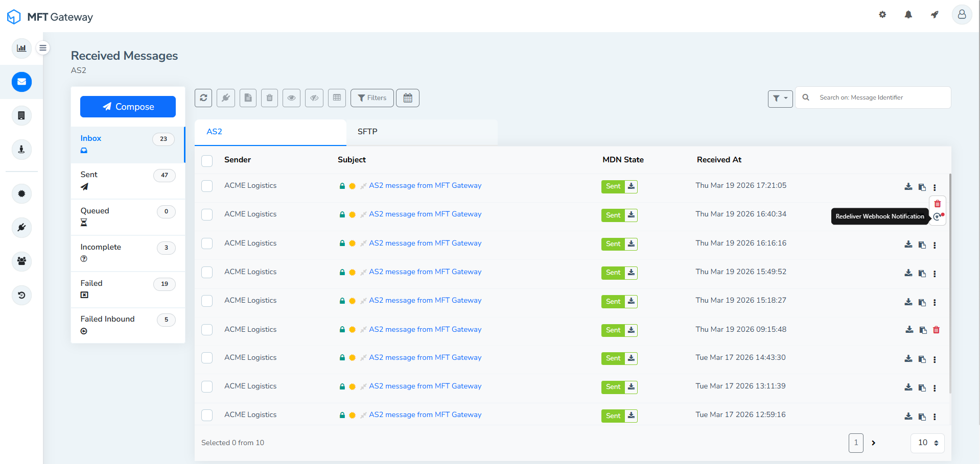Open the AS2 message from MFT Gateway link
The width and height of the screenshot is (980, 464).
[425, 185]
